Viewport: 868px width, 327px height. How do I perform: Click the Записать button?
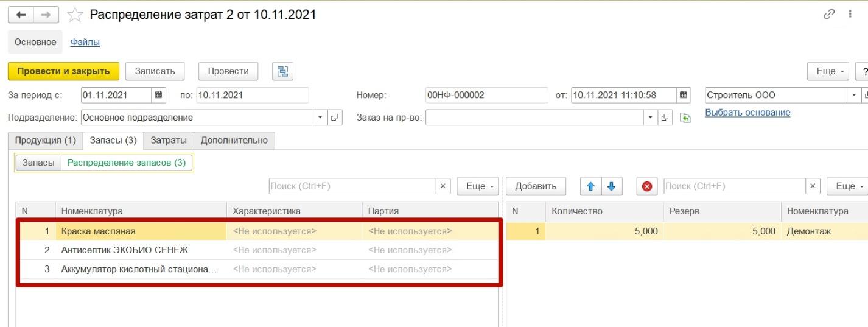pos(155,71)
